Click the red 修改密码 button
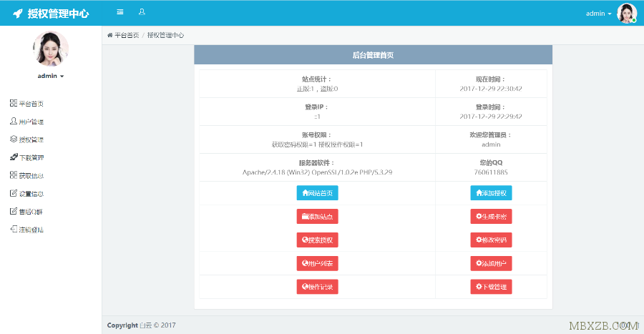This screenshot has width=644, height=334. pos(491,240)
